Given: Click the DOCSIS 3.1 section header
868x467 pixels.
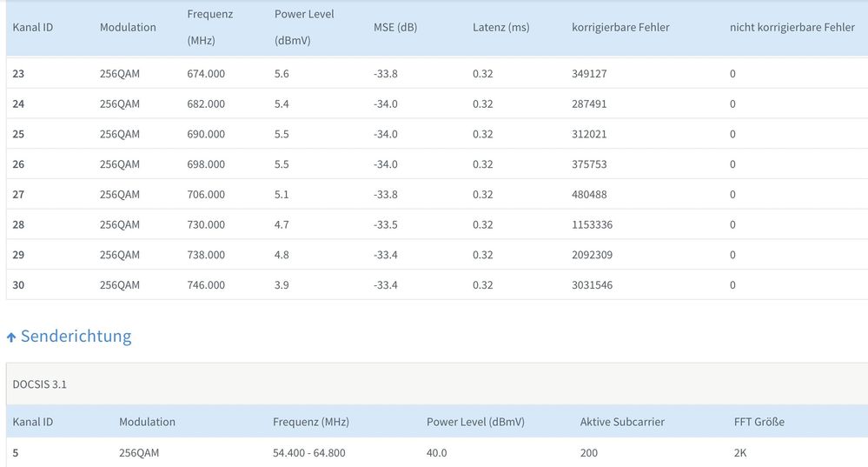Looking at the screenshot, I should (x=39, y=384).
